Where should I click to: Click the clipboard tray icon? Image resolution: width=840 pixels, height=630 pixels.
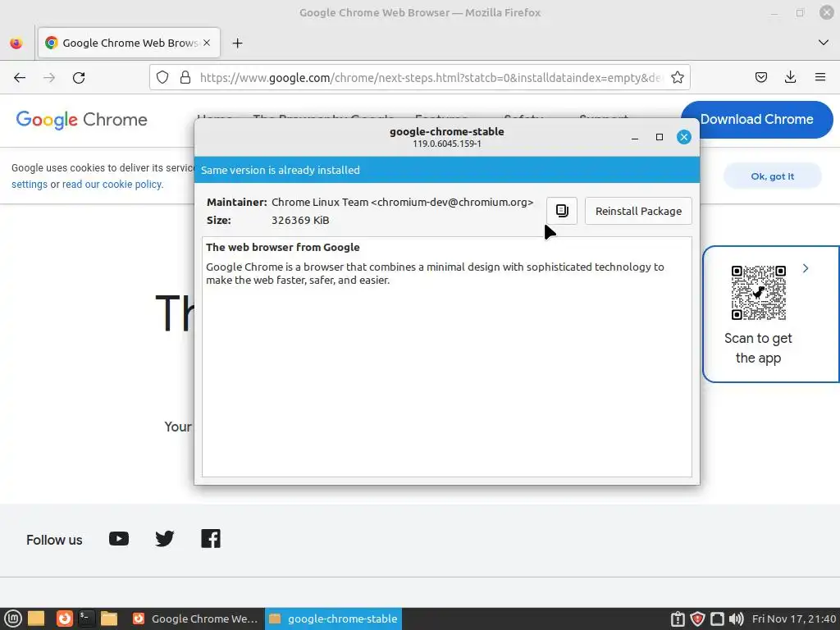tap(678, 619)
